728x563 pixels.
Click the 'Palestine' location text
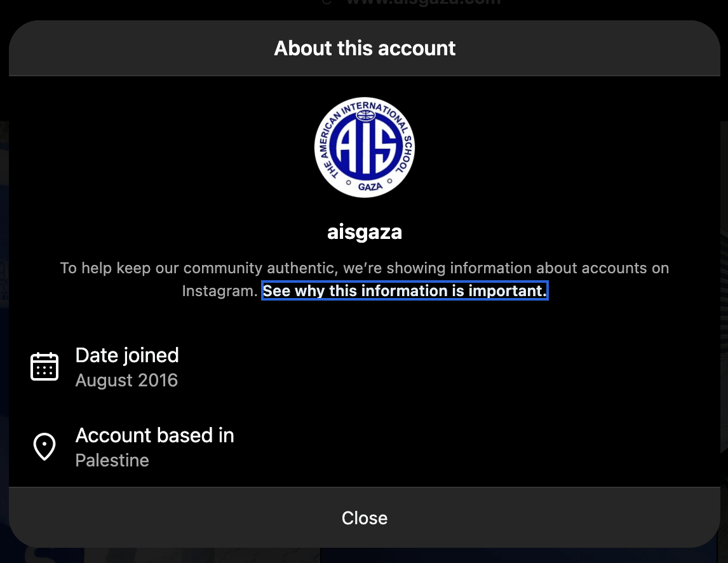coord(112,460)
